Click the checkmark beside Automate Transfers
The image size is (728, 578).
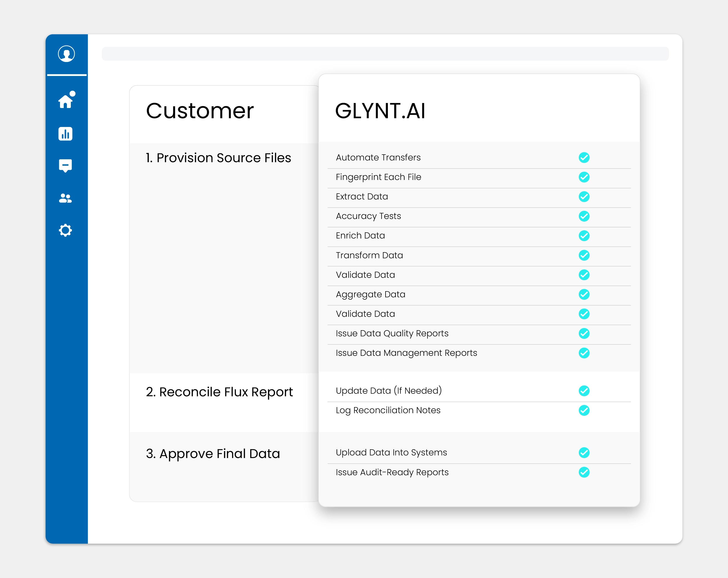click(x=584, y=157)
